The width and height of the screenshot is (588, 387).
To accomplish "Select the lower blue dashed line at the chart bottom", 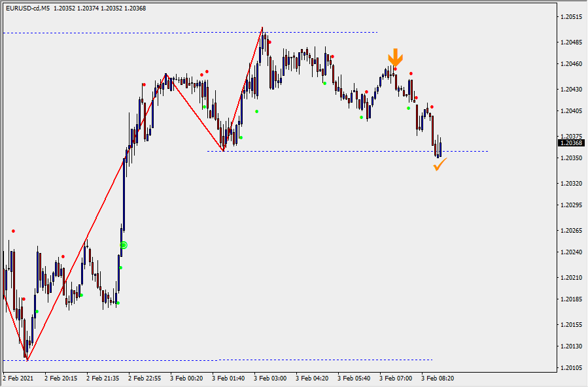I will click(196, 360).
